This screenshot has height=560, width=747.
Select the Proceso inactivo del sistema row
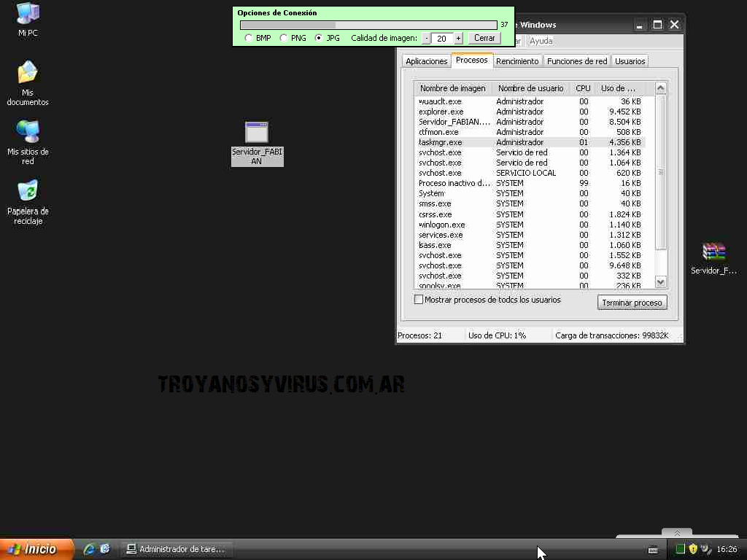click(x=530, y=183)
